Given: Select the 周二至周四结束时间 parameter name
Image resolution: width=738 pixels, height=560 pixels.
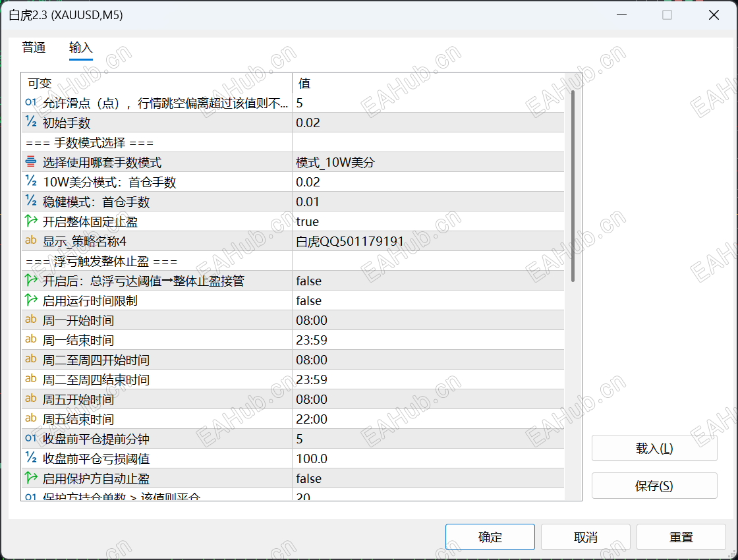Looking at the screenshot, I should coord(96,379).
